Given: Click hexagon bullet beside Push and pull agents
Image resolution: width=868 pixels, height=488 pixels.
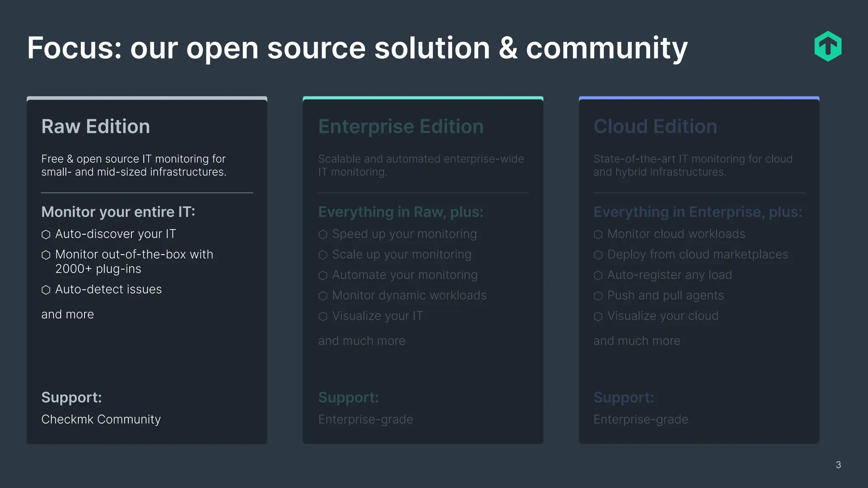Looking at the screenshot, I should click(x=598, y=296).
